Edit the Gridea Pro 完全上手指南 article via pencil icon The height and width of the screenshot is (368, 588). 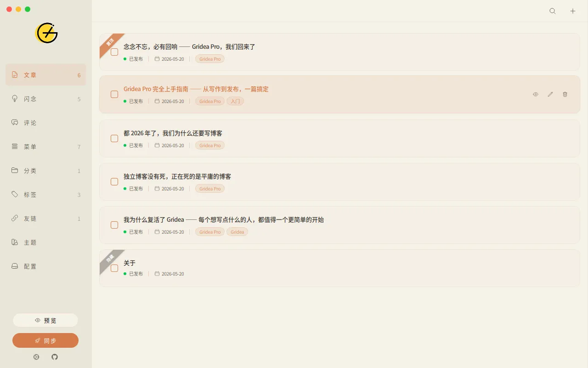550,94
